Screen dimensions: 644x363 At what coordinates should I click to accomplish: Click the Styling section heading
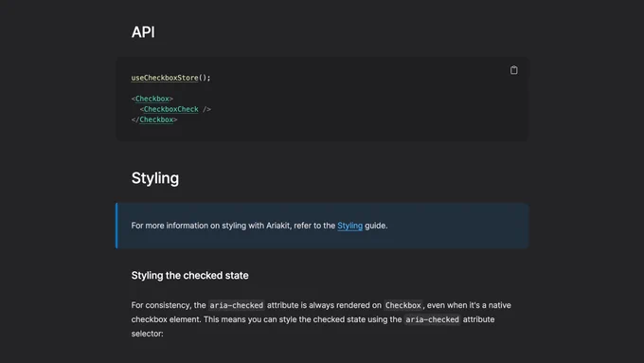point(155,178)
